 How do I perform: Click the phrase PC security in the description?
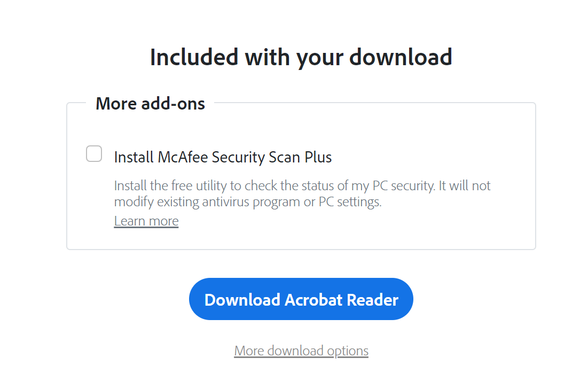403,186
